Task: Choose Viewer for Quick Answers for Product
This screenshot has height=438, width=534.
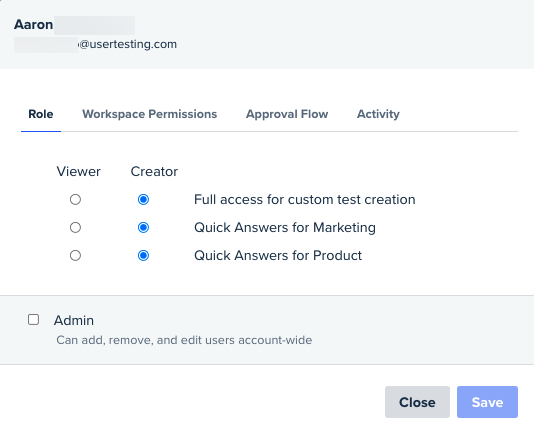Action: coord(75,255)
